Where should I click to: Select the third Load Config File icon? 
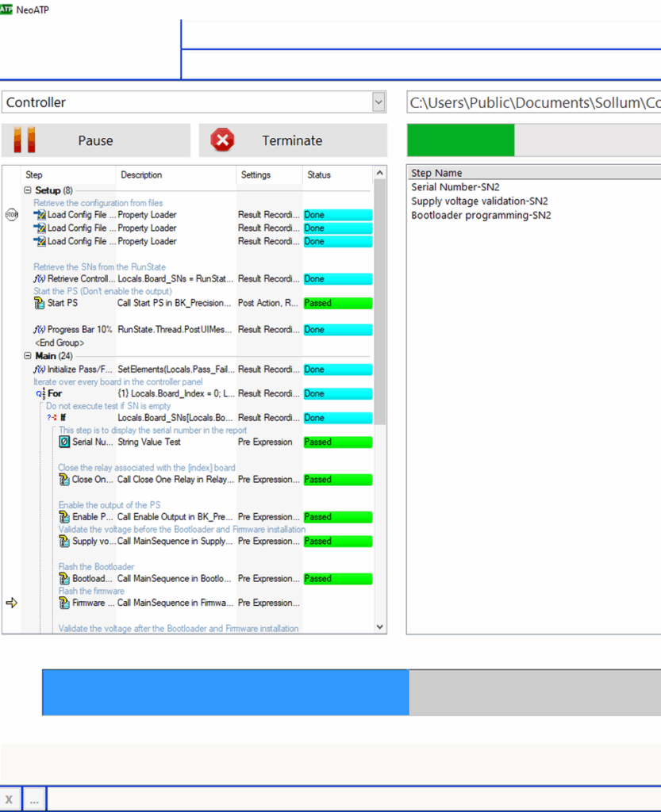(40, 241)
